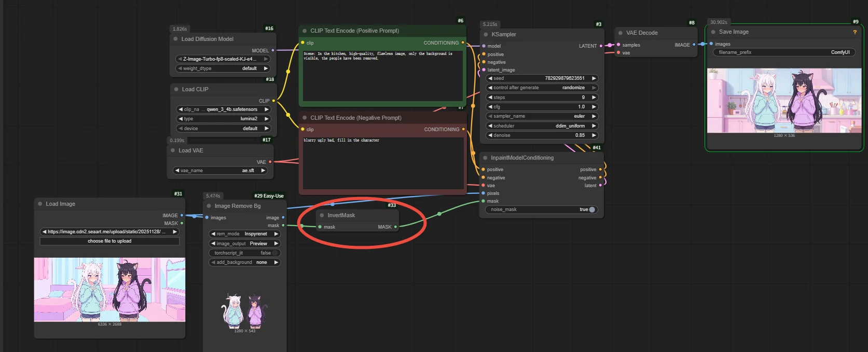Increase the steps value with right arrow
Screen dimensions: 868x352
(594, 97)
